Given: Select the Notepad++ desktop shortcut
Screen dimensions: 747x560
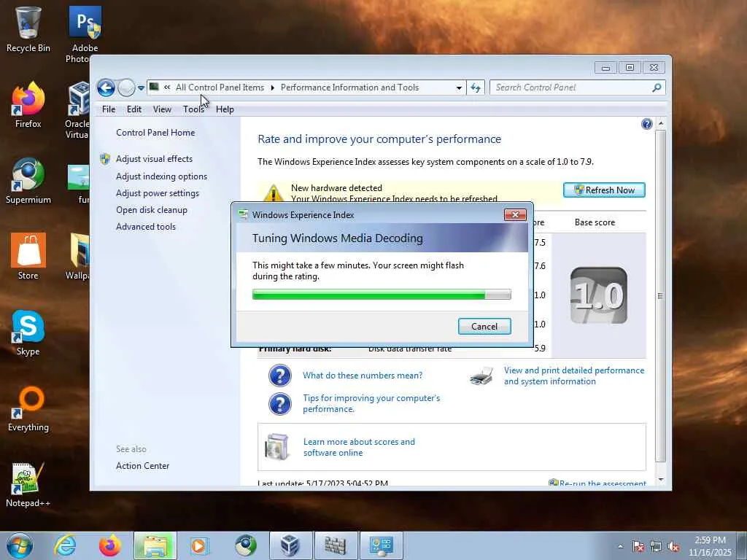Looking at the screenshot, I should 28,485.
